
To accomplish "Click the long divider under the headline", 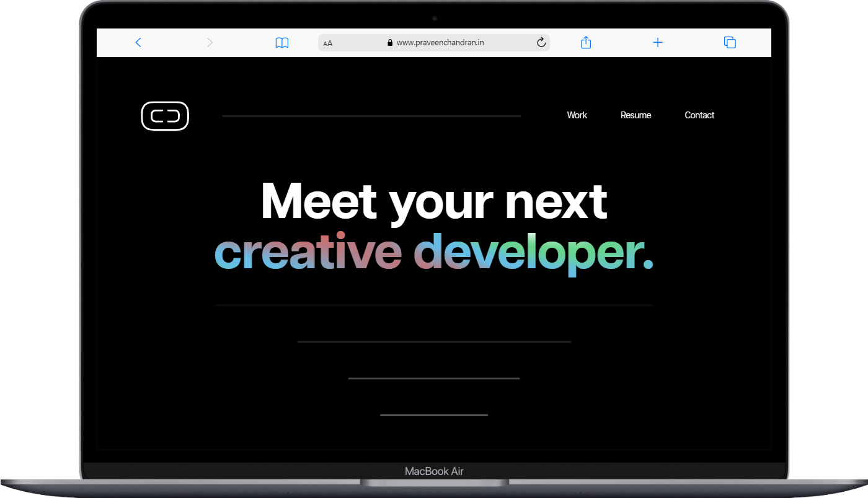I will point(434,305).
